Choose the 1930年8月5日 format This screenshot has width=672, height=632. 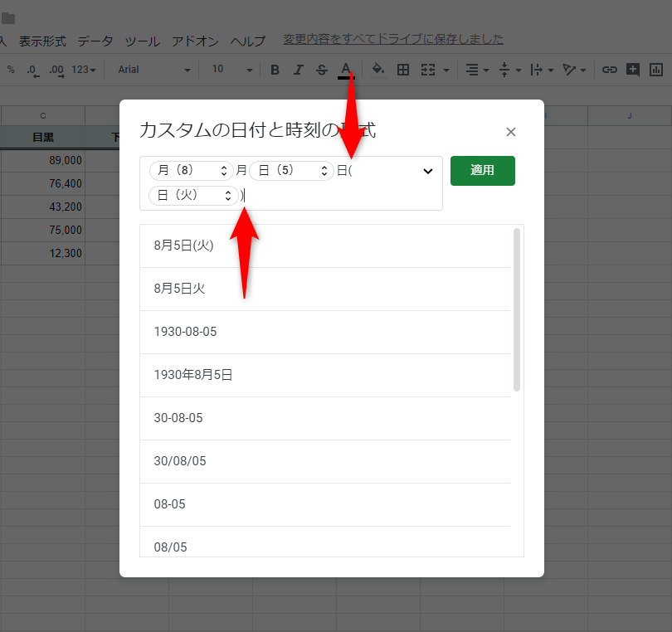(x=325, y=376)
